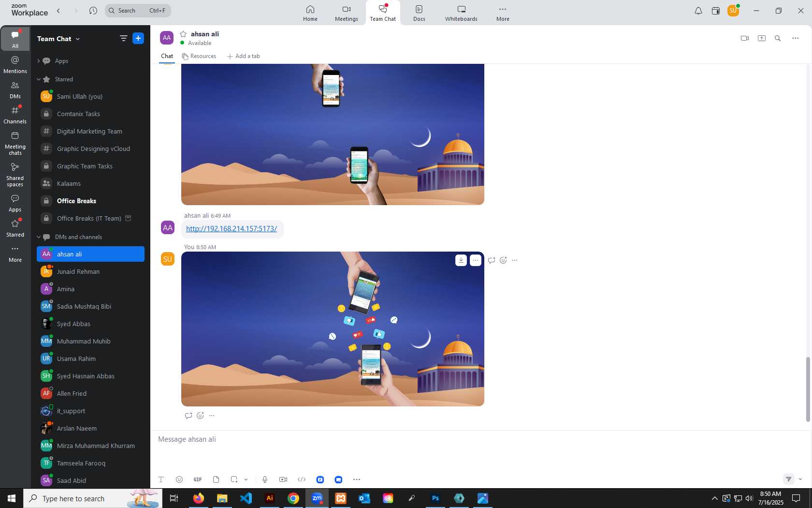Click the Search box in title bar

[x=138, y=10]
